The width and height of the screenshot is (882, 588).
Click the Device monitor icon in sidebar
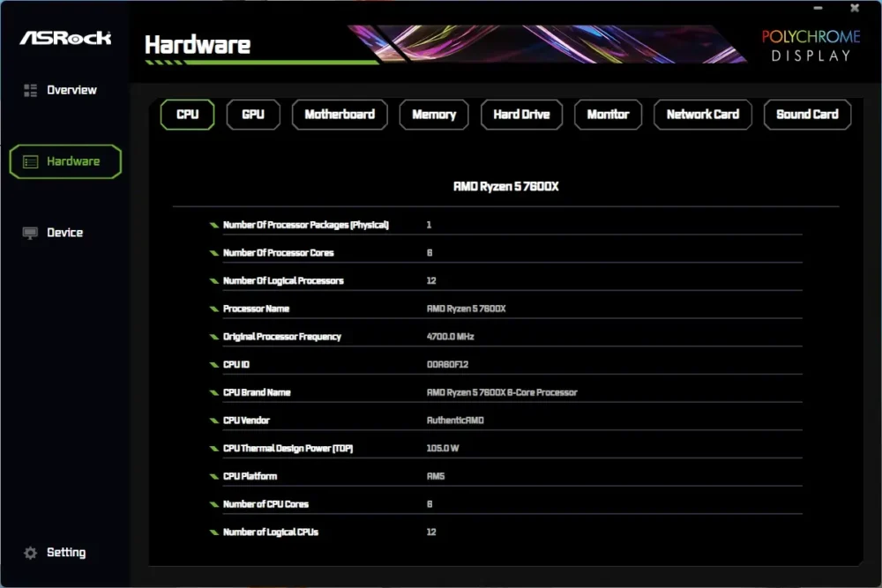[30, 233]
